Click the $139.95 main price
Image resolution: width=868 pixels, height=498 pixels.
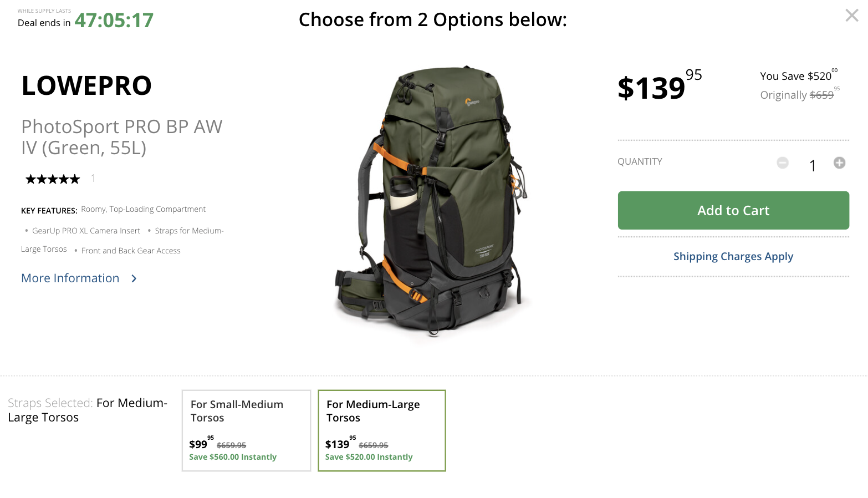tap(659, 87)
